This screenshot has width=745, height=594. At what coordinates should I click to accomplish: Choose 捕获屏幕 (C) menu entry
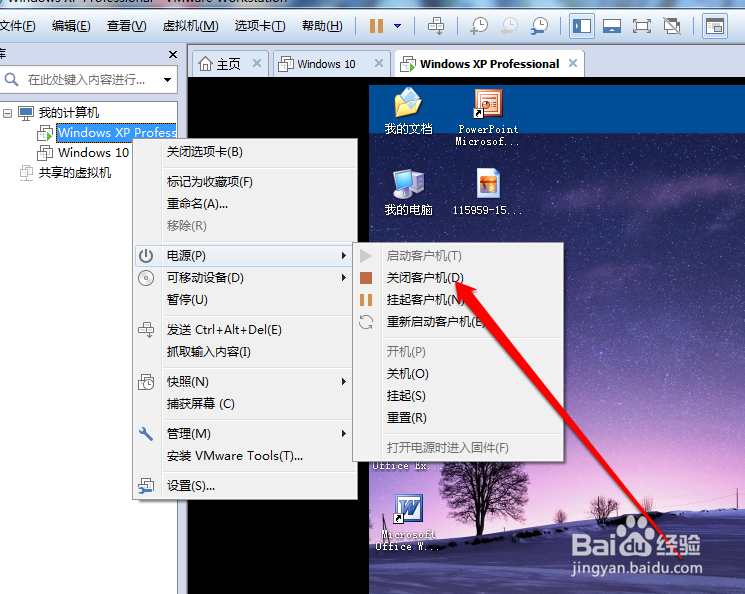click(245, 404)
